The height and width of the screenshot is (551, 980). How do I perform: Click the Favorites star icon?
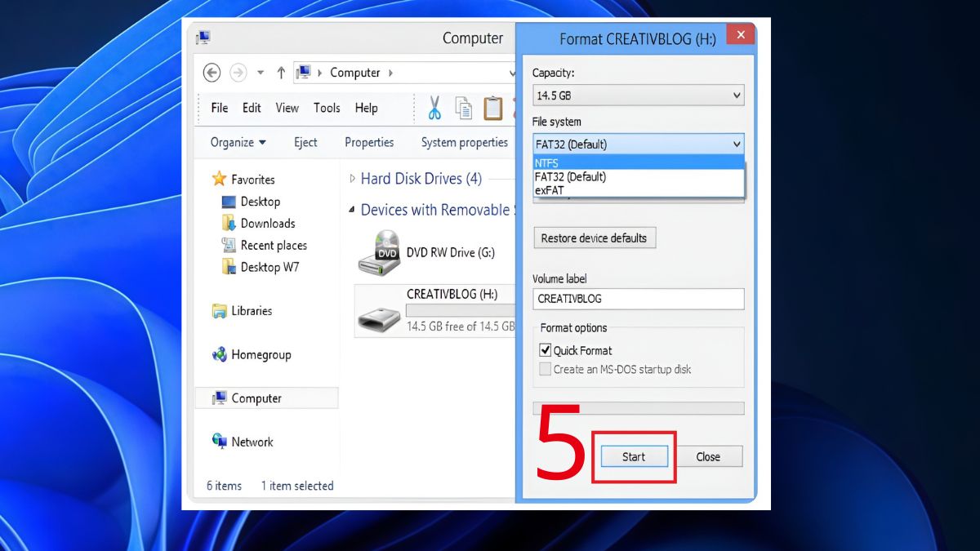click(219, 179)
